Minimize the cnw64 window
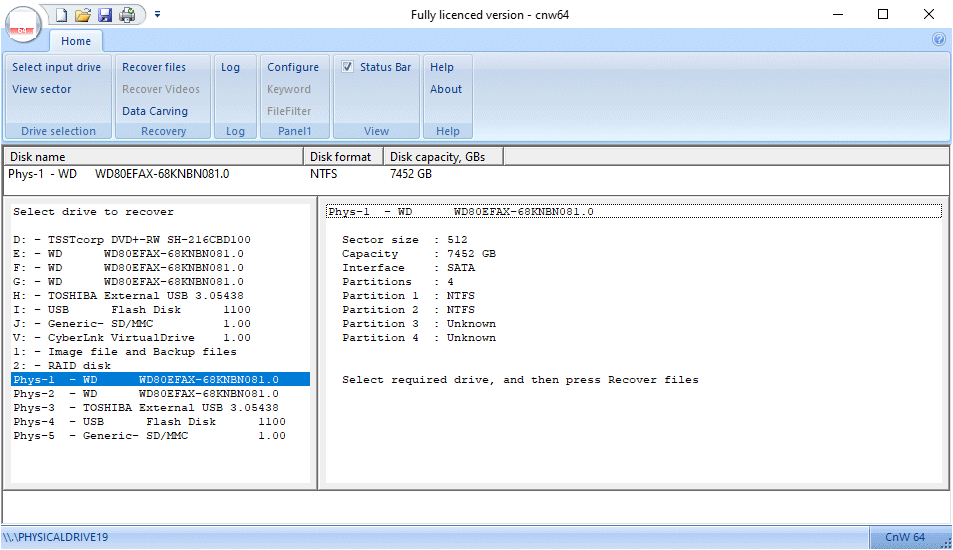Image resolution: width=953 pixels, height=550 pixels. click(x=838, y=14)
